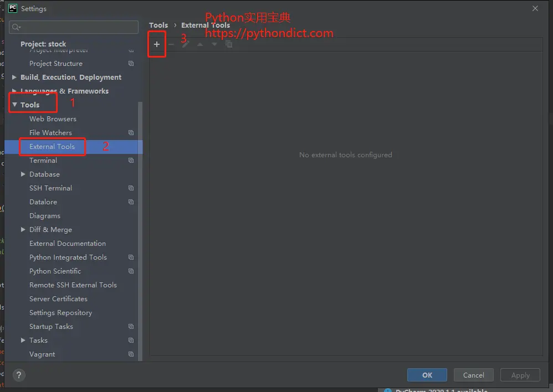Open Remote SSH External Tools

click(x=73, y=285)
